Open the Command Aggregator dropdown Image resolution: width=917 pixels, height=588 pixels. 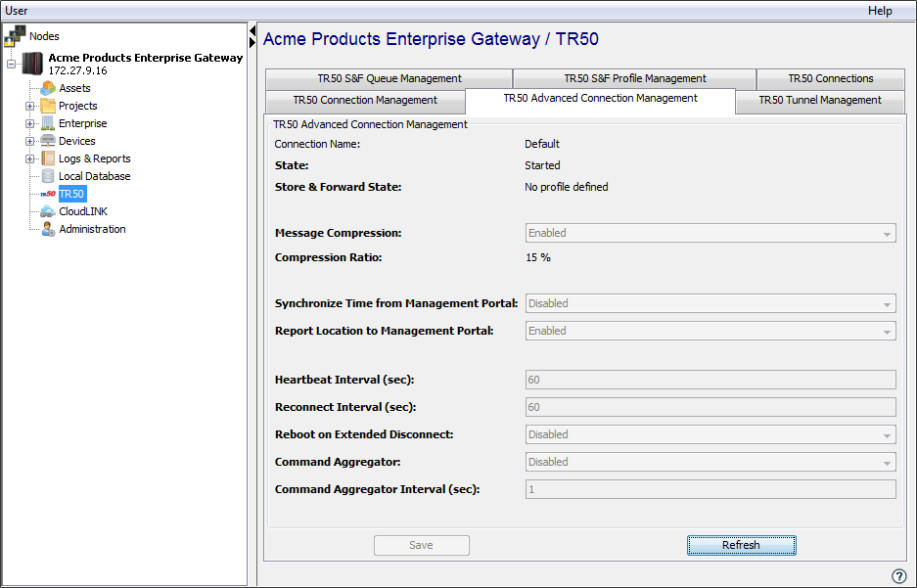pyautogui.click(x=711, y=463)
